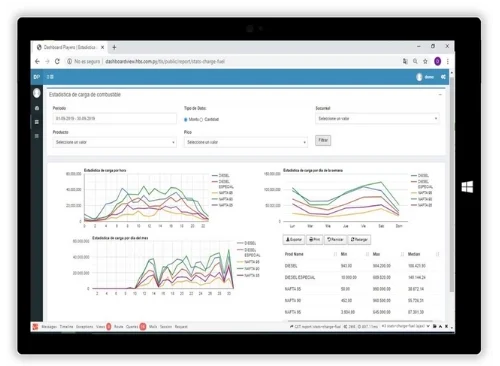This screenshot has height=366, width=500.
Task: Open the Timeline tab in debug bar
Action: [x=66, y=327]
